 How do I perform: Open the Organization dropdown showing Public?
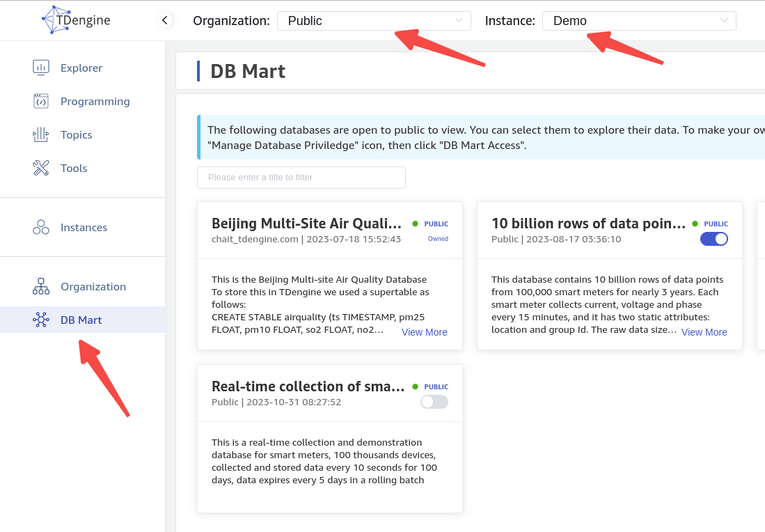[374, 21]
